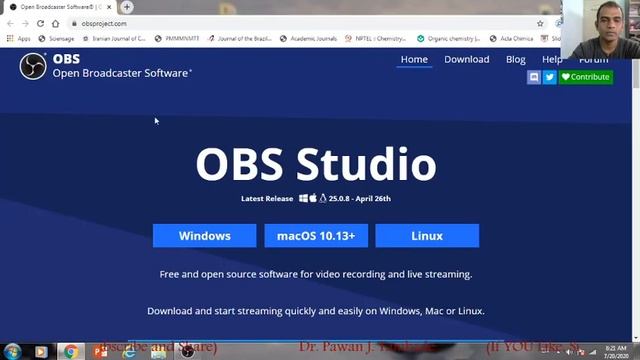Click the Linux penguin logo beside Latest Release

tap(323, 198)
